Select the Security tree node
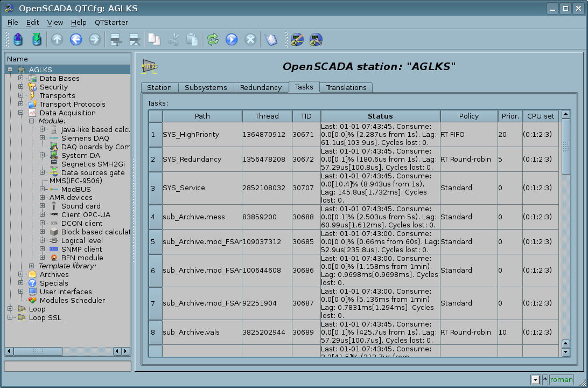Image resolution: width=588 pixels, height=388 pixels. coord(54,87)
